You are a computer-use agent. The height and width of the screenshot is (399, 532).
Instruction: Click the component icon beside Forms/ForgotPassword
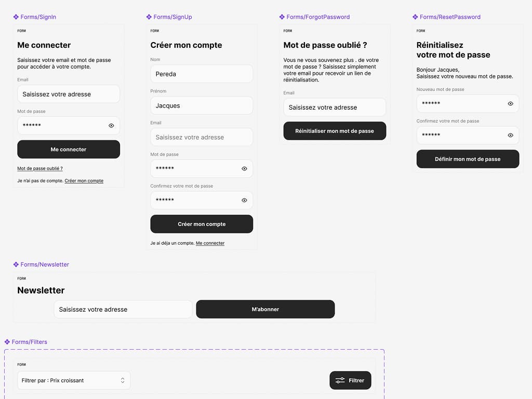click(283, 17)
